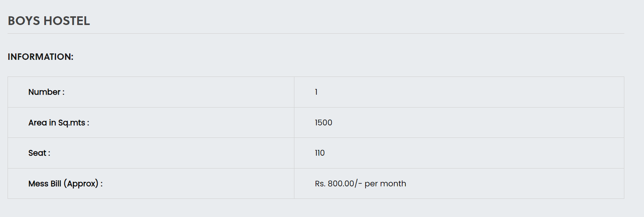644x217 pixels.
Task: Click the word Bill in the label
Action: [56, 184]
